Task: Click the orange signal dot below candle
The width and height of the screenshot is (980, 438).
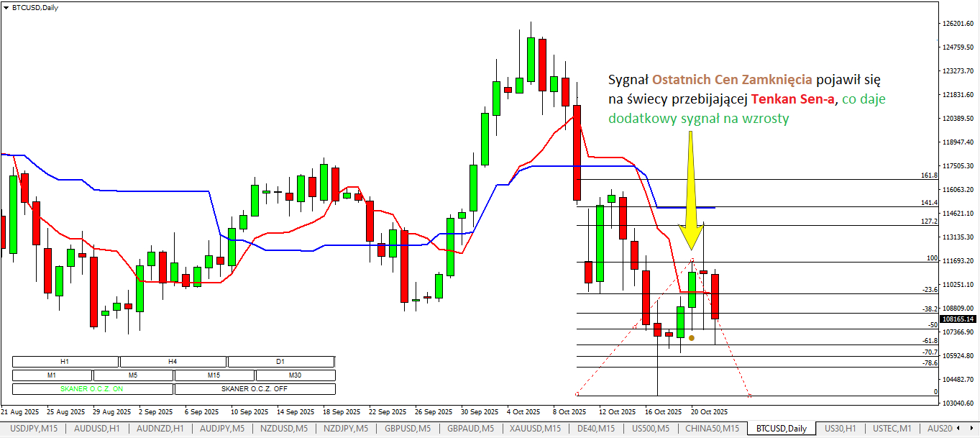Action: pos(692,337)
